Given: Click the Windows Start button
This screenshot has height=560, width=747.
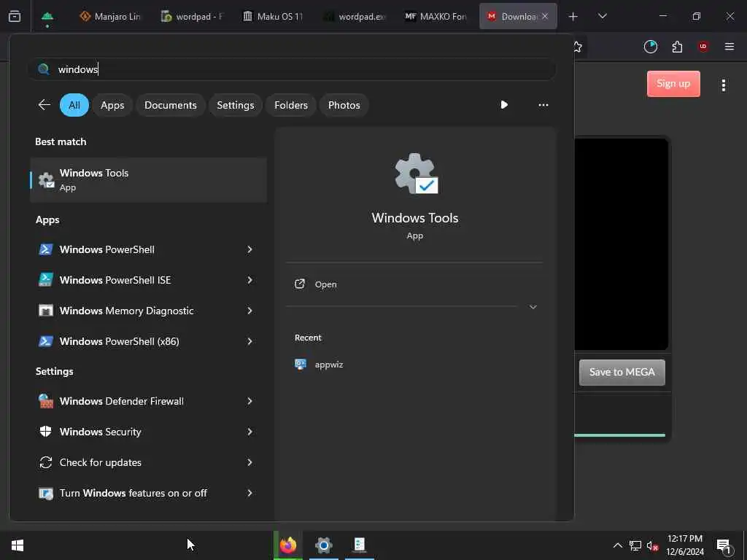Looking at the screenshot, I should click(x=18, y=545).
